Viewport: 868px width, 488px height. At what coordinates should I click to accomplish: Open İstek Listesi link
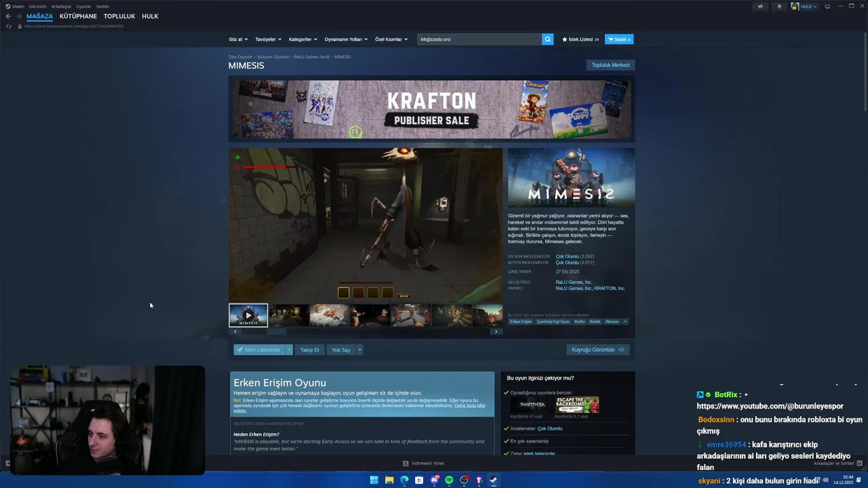[580, 39]
